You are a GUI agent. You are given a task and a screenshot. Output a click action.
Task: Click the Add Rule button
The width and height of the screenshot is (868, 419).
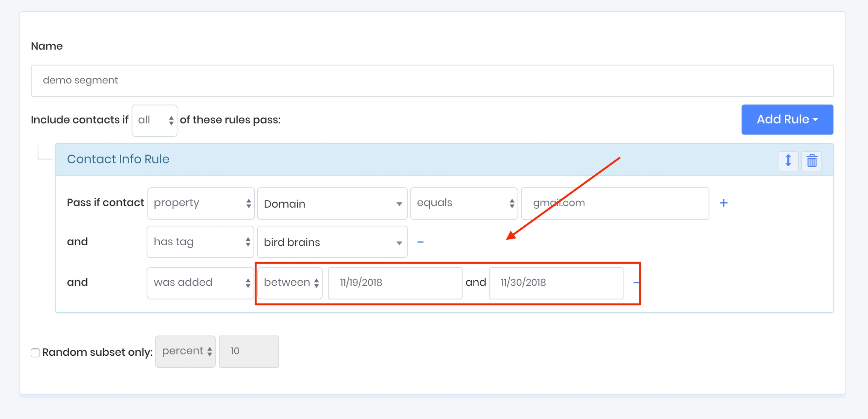coord(787,119)
